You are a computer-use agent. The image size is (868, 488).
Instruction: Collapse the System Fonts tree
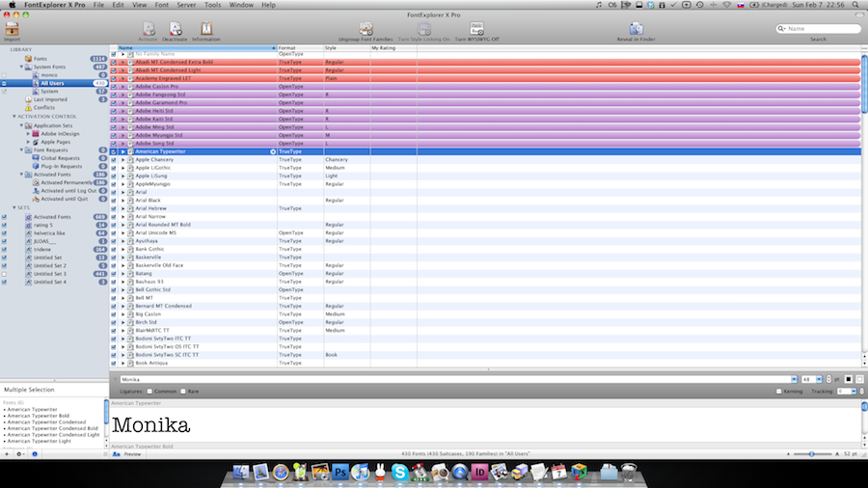tap(21, 67)
